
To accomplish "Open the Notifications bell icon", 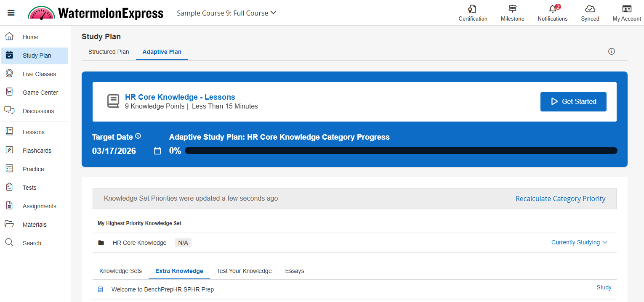I will [552, 9].
